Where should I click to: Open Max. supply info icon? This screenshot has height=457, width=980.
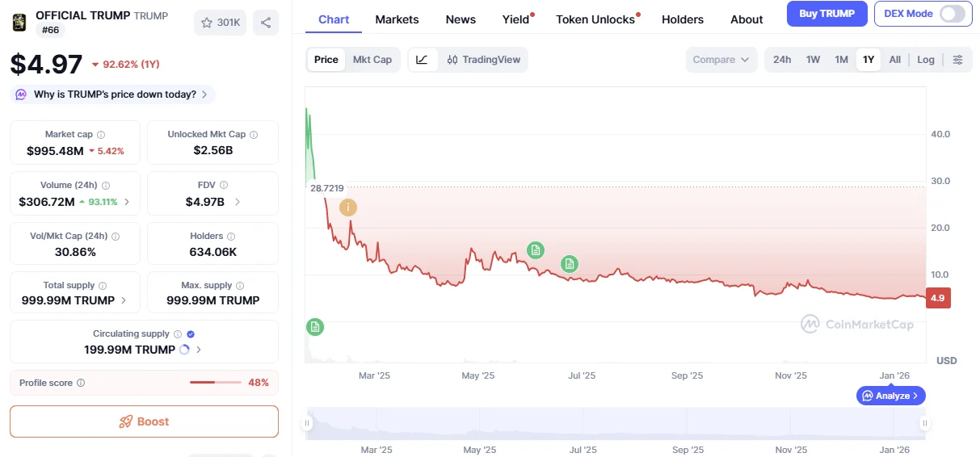(241, 286)
